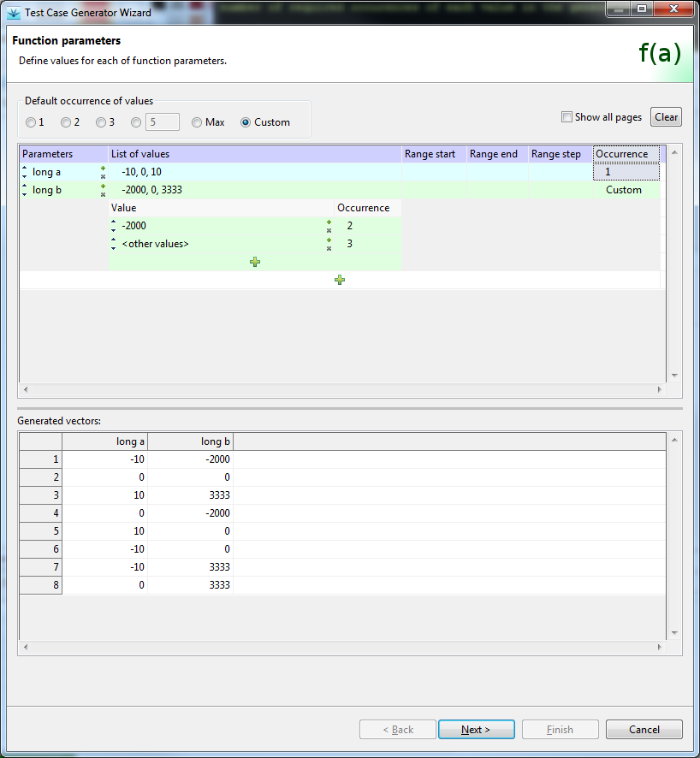The height and width of the screenshot is (758, 700).
Task: Click the Custom occurrence cell for long b
Action: coord(624,190)
